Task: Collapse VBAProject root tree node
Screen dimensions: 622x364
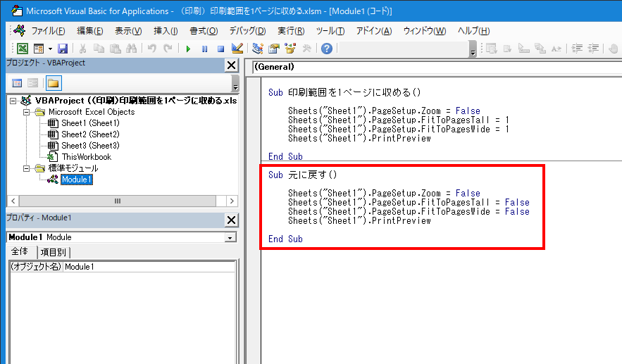Action: click(13, 101)
